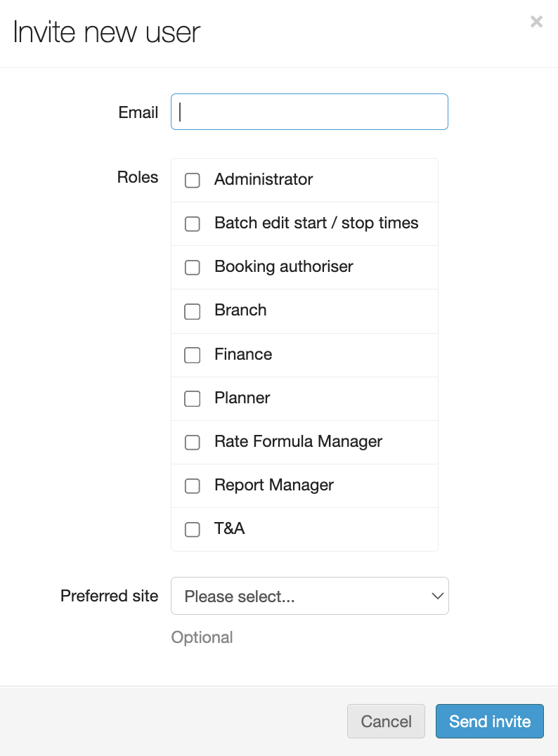Select the Branch role checkbox

pyautogui.click(x=193, y=311)
